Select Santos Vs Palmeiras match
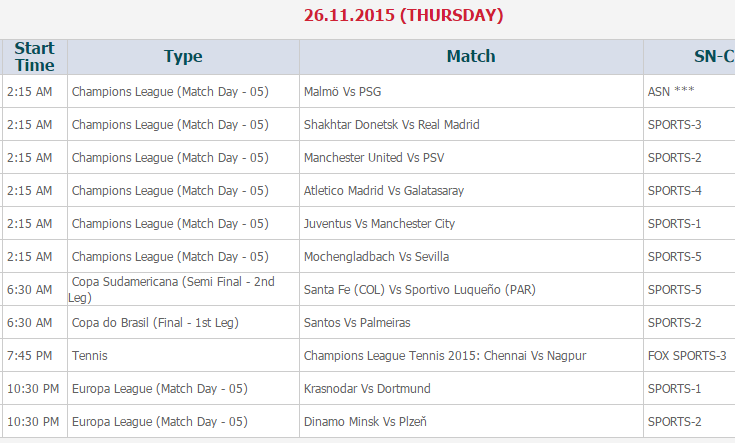Image resolution: width=735 pixels, height=443 pixels. coord(357,323)
